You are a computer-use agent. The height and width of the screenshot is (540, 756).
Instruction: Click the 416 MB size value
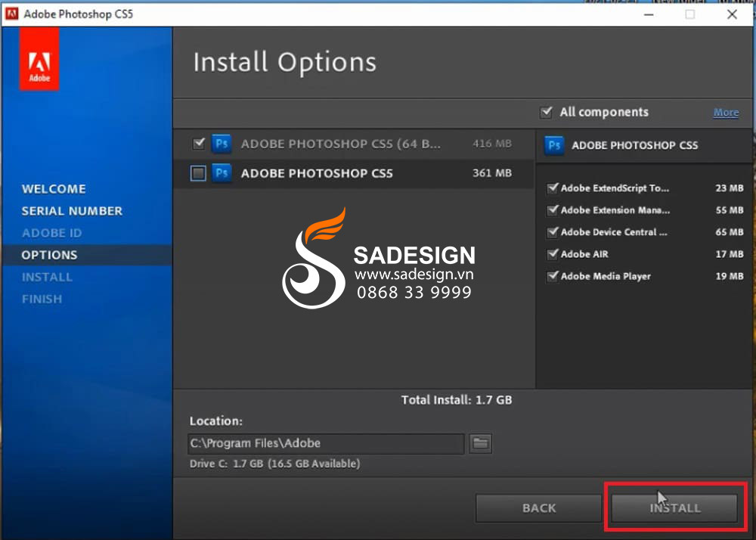click(x=492, y=144)
